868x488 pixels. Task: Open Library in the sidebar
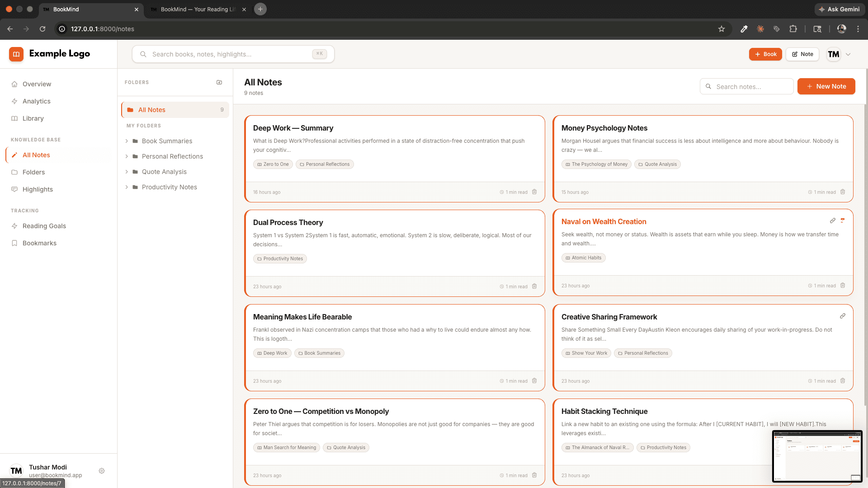[59, 118]
